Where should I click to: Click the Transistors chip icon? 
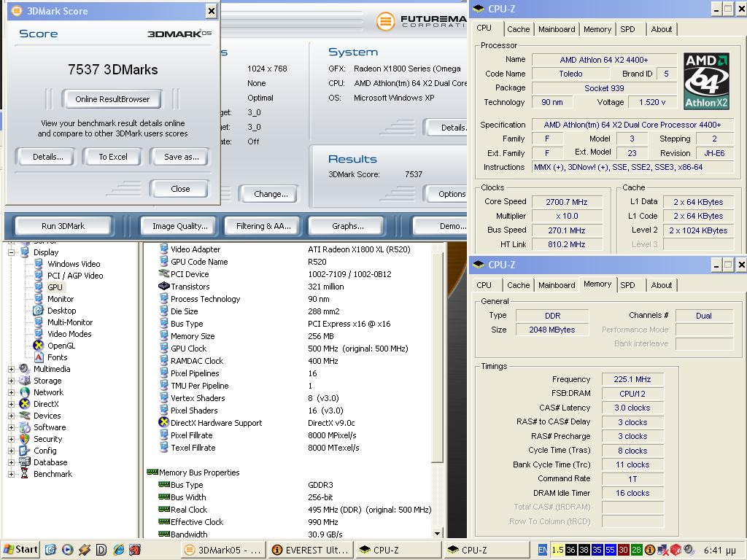[x=164, y=286]
